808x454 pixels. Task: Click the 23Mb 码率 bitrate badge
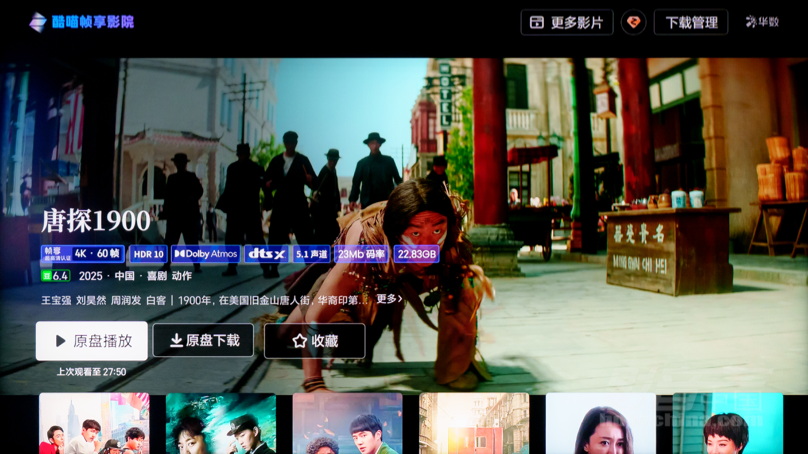click(361, 254)
